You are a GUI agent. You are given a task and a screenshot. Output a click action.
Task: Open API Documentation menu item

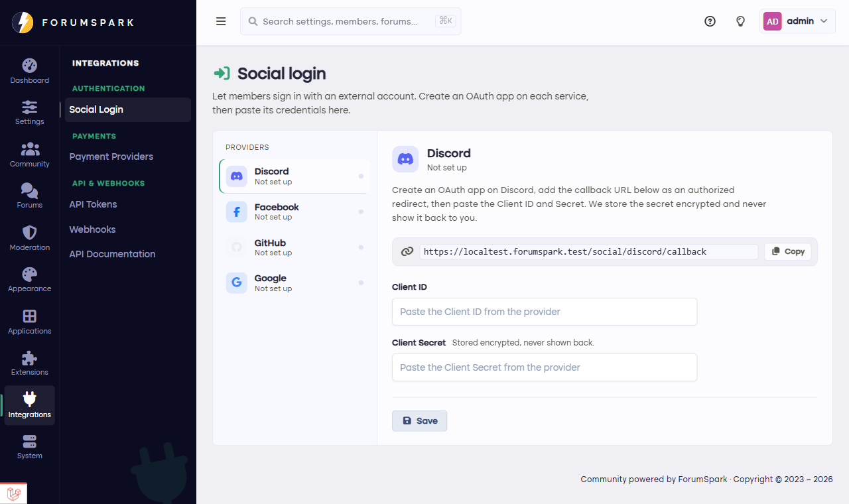click(128, 254)
